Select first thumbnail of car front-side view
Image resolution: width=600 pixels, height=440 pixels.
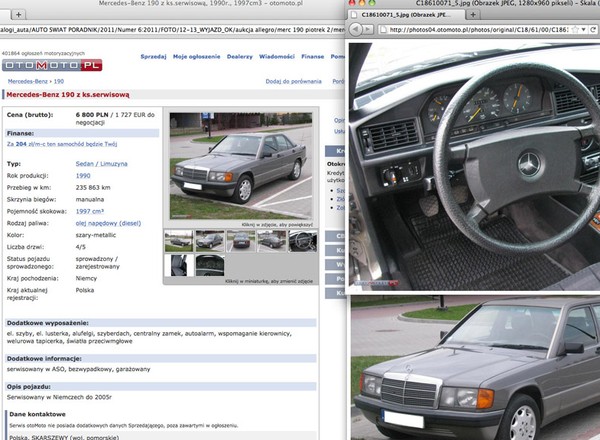click(x=179, y=241)
